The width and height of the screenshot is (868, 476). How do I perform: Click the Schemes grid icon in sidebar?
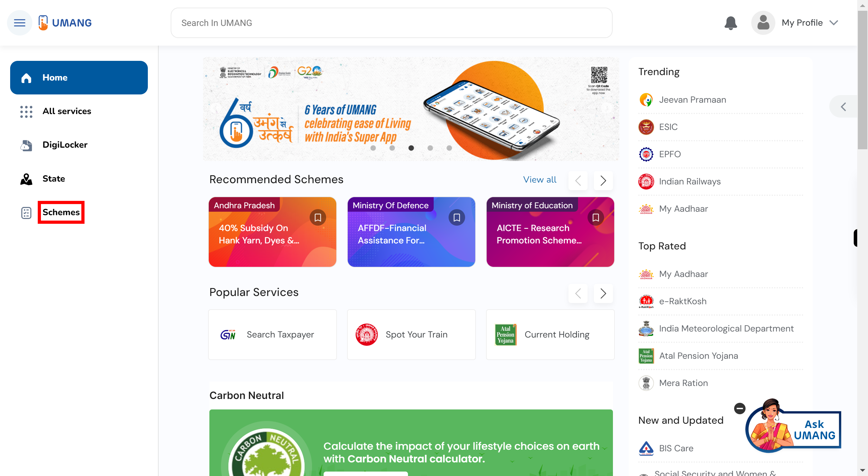point(26,212)
